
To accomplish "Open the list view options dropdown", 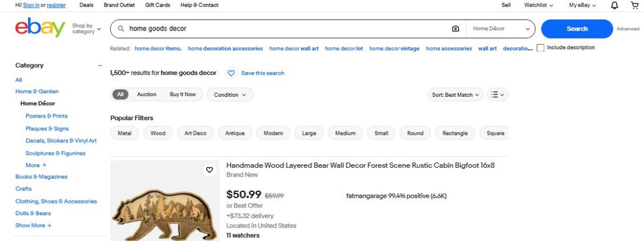I will click(x=498, y=94).
